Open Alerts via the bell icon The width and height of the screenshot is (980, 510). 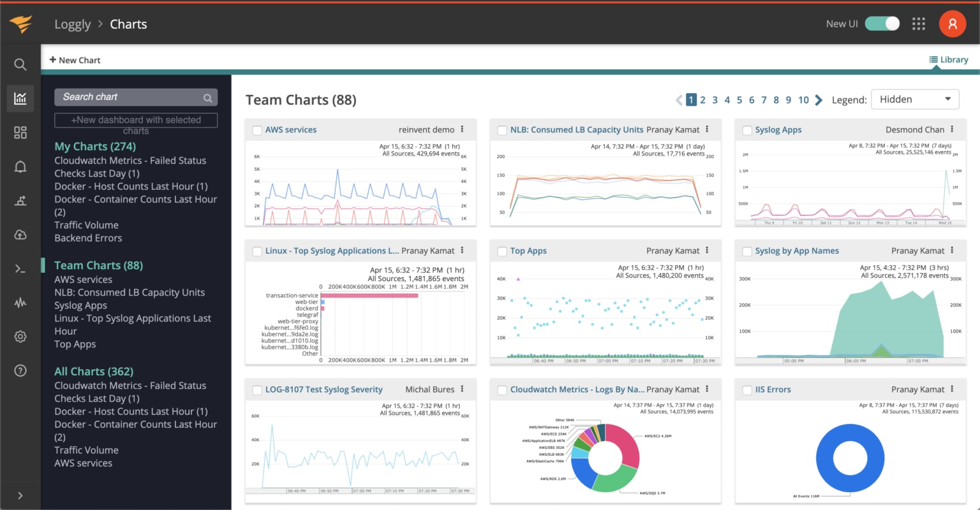tap(20, 166)
